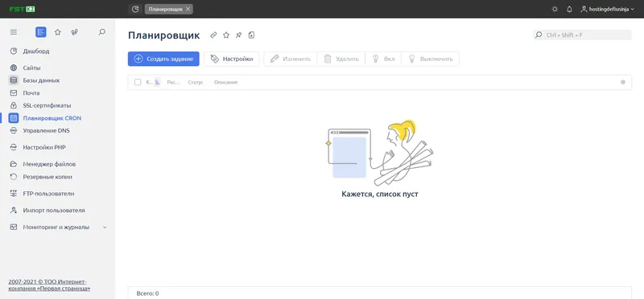
Task: Click the sort icon in the first column header
Action: [157, 83]
